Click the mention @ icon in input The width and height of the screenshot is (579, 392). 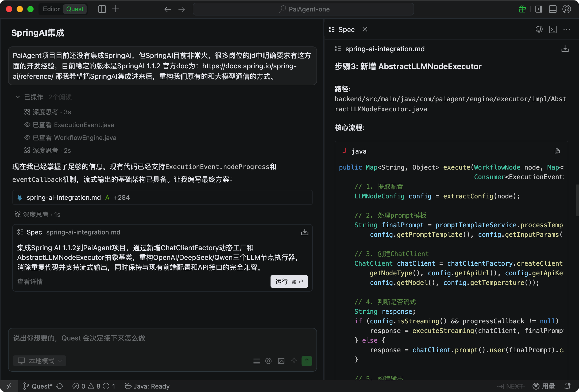pyautogui.click(x=268, y=361)
